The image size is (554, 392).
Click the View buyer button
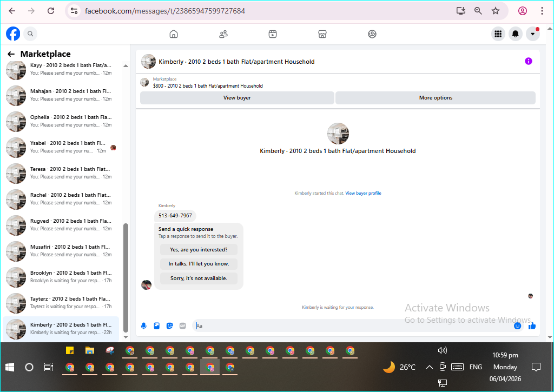(x=237, y=98)
